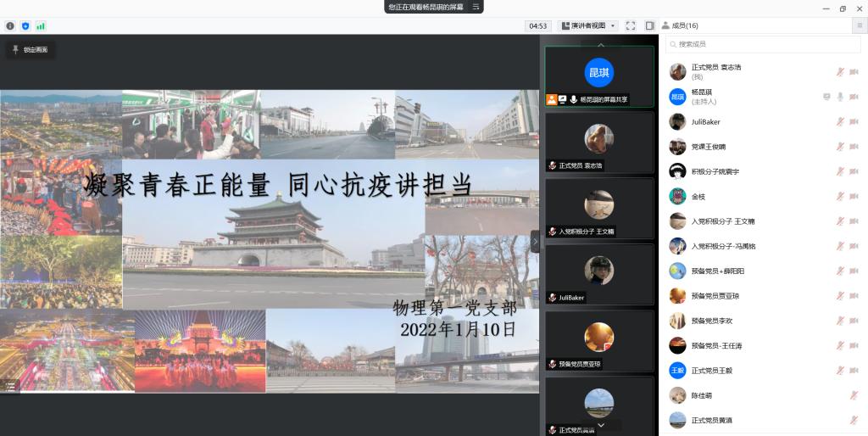Click the meeting info icon in top bar
868x436 pixels.
(x=10, y=26)
